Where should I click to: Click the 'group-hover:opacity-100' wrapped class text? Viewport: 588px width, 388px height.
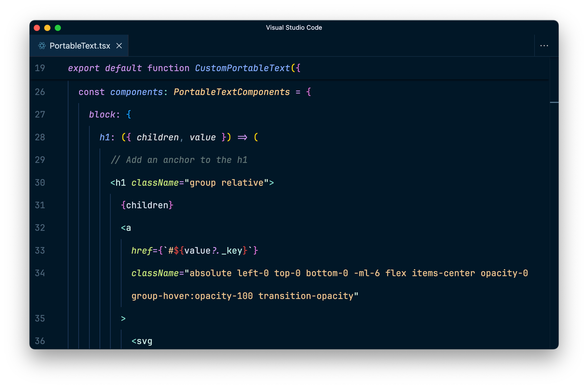click(x=192, y=296)
